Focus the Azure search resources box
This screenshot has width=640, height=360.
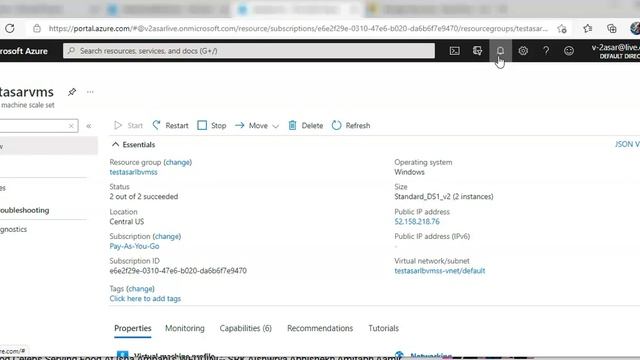[x=249, y=51]
